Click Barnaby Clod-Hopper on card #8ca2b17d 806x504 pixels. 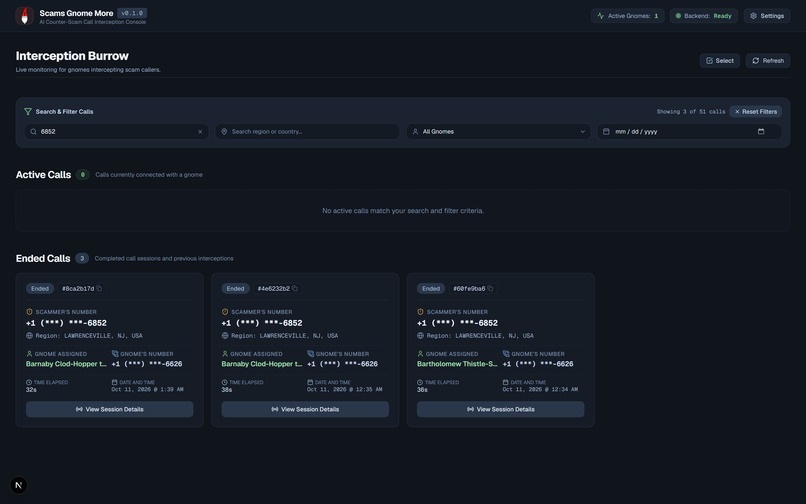[66, 364]
